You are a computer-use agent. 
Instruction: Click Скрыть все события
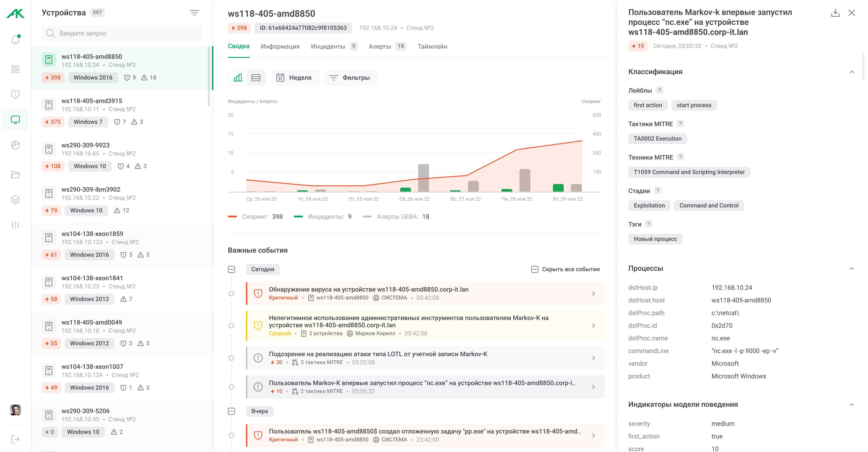point(565,269)
